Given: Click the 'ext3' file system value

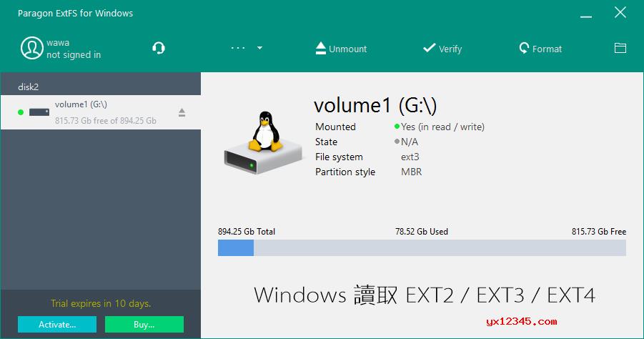Looking at the screenshot, I should 410,157.
